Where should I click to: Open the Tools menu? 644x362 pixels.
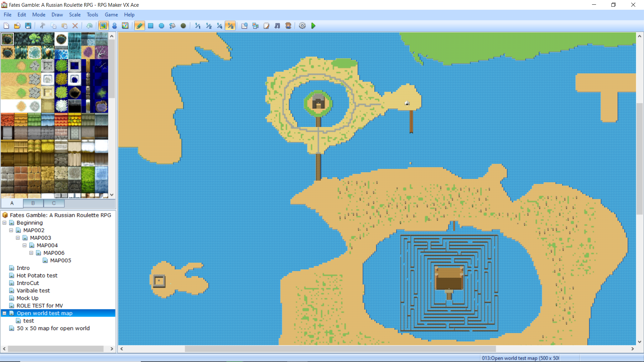92,15
